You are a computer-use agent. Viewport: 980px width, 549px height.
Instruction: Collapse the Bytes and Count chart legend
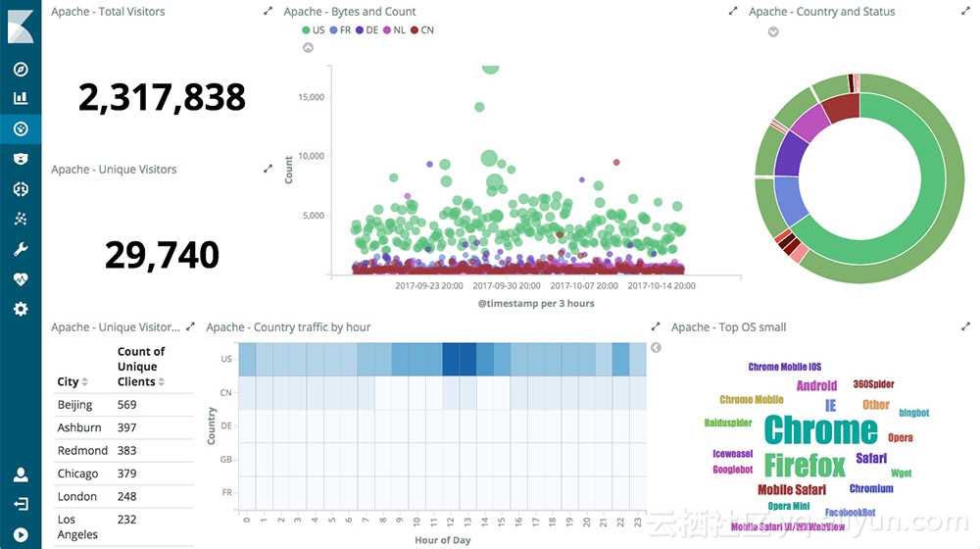(x=308, y=47)
